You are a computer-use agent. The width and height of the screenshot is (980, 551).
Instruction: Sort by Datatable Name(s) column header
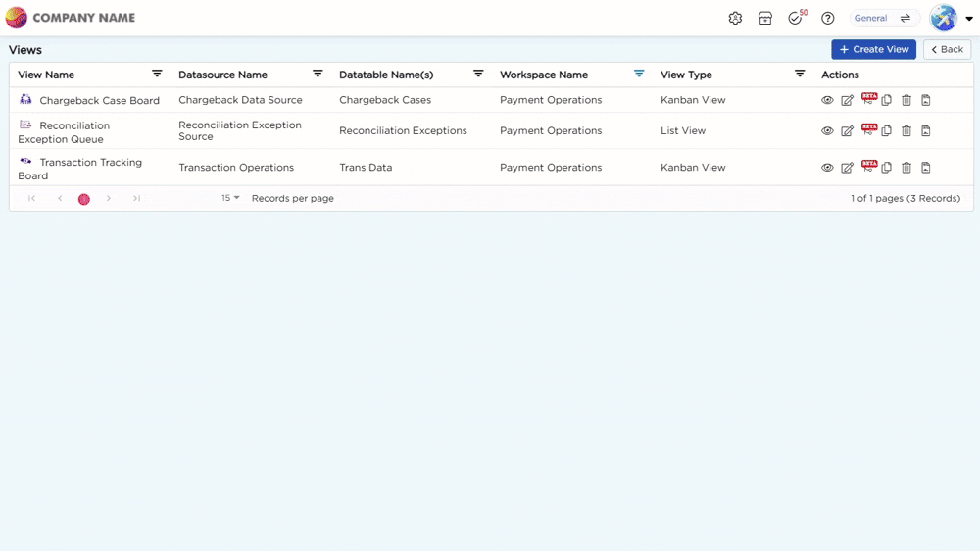(x=385, y=75)
